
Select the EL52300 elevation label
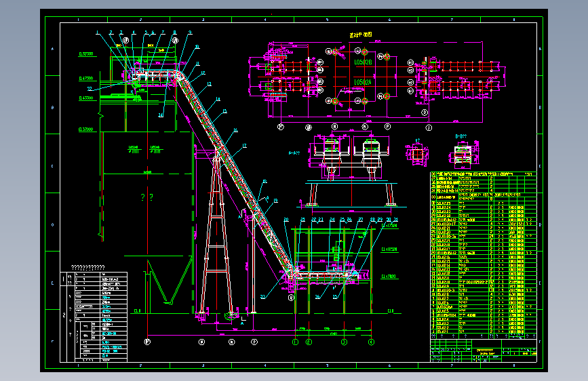86,54
